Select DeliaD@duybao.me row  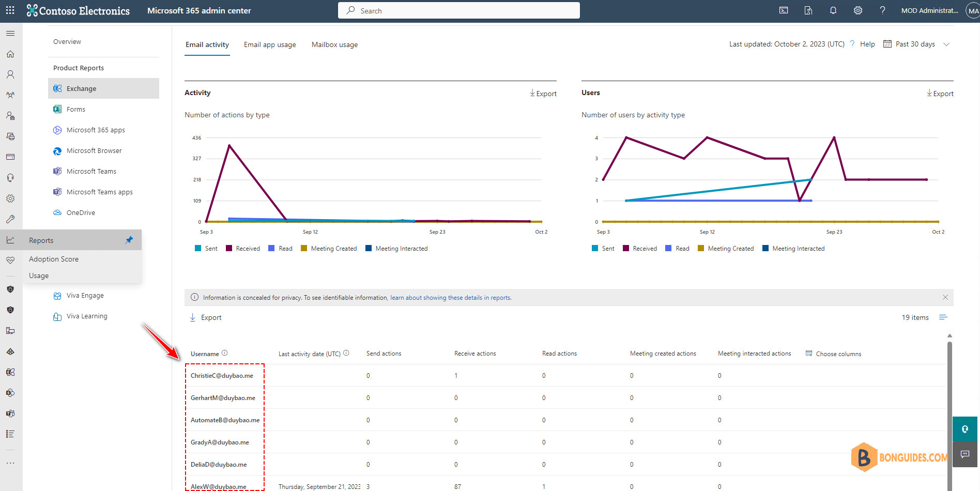[565, 465]
